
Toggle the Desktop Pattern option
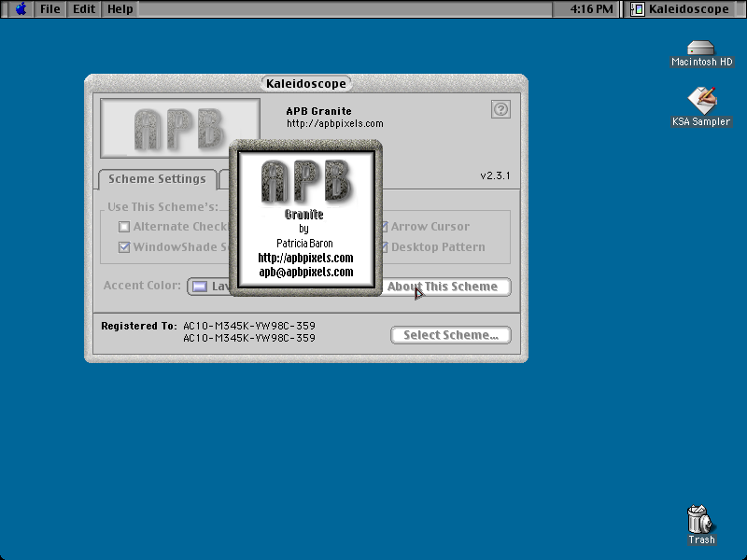434,247
